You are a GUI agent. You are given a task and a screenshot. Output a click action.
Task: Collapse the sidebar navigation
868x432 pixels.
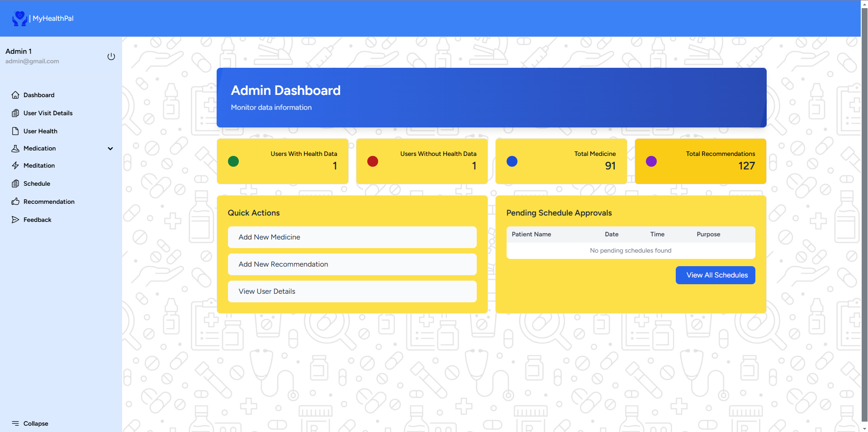pos(30,423)
